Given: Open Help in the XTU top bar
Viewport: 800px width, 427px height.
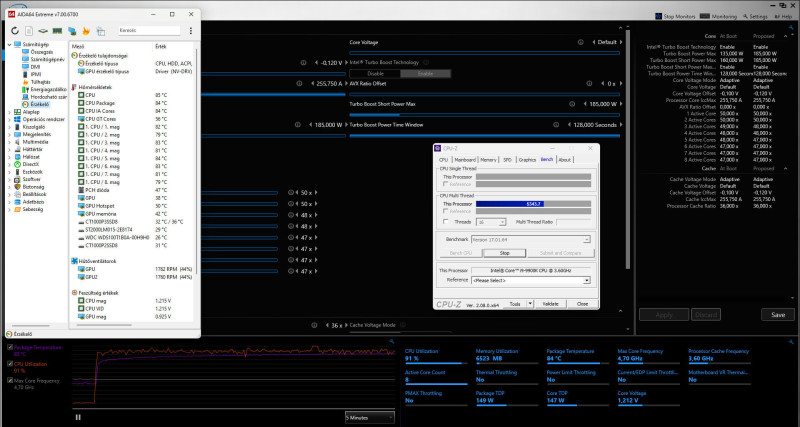Looking at the screenshot, I should [x=783, y=16].
